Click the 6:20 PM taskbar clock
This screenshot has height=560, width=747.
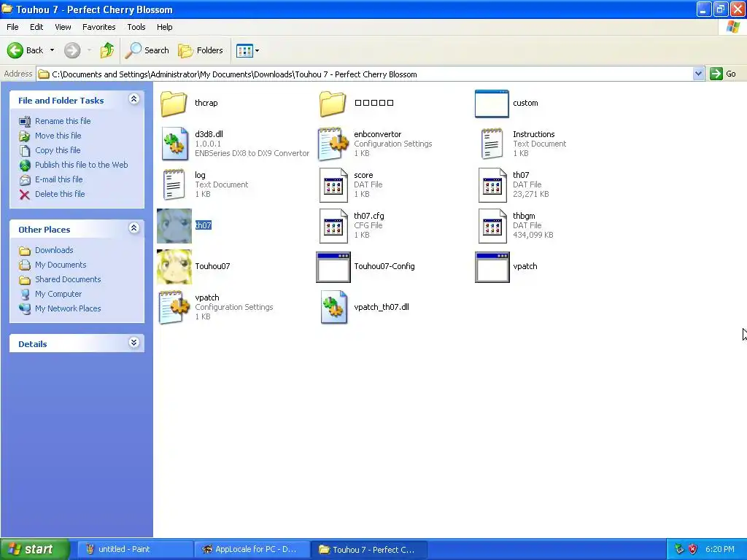coord(720,550)
